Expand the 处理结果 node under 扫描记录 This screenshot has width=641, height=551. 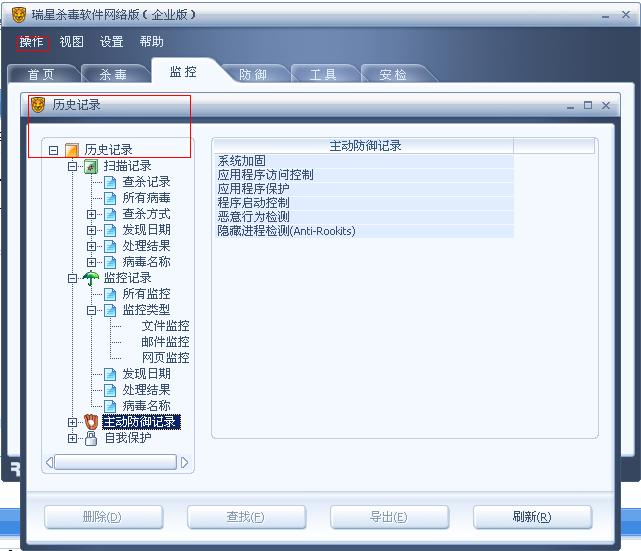pos(92,246)
